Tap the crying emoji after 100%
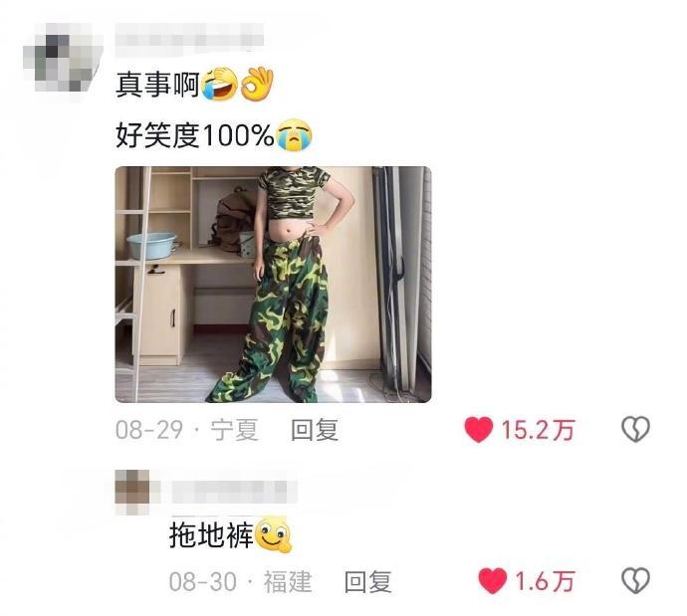This screenshot has width=687, height=616. pyautogui.click(x=294, y=135)
